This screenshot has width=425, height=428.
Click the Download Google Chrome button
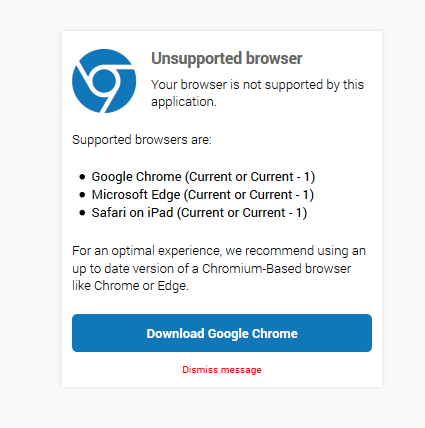222,333
